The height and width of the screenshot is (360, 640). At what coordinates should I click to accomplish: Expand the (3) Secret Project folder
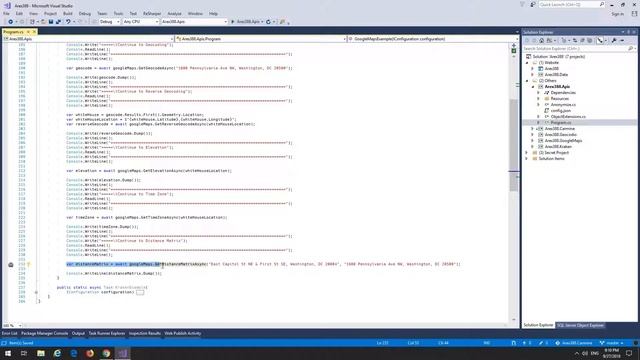coord(527,153)
